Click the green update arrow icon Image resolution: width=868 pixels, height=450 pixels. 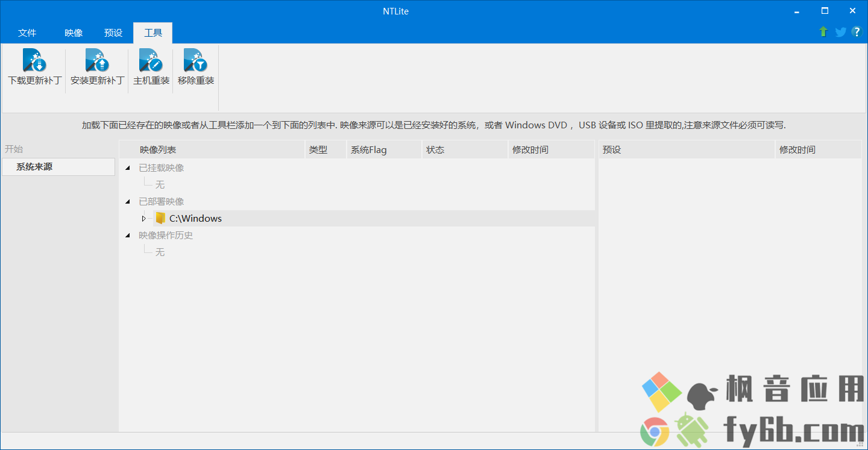click(x=823, y=32)
